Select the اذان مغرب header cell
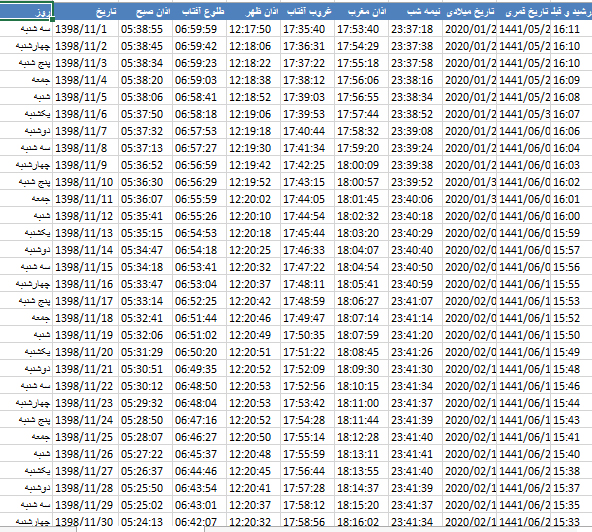 pyautogui.click(x=361, y=11)
